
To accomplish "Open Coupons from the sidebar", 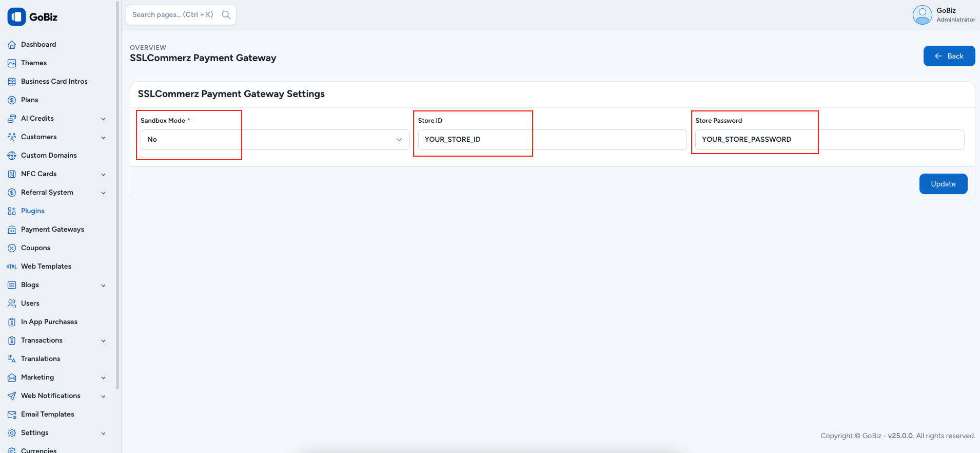I will 57,248.
